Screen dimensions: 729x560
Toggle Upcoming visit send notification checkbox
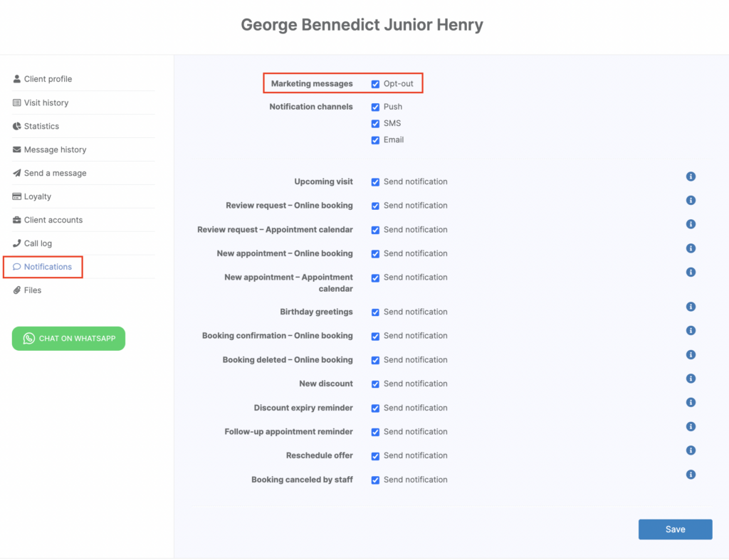(375, 182)
